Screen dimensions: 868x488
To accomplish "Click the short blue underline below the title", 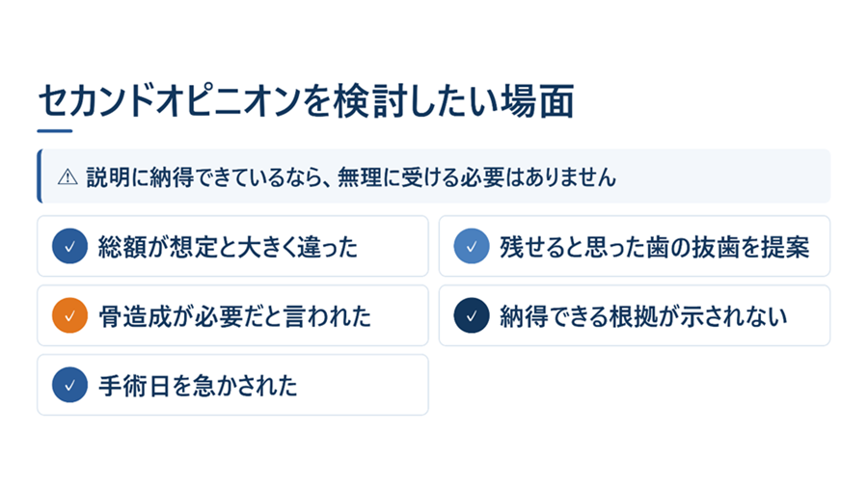I will click(x=55, y=131).
